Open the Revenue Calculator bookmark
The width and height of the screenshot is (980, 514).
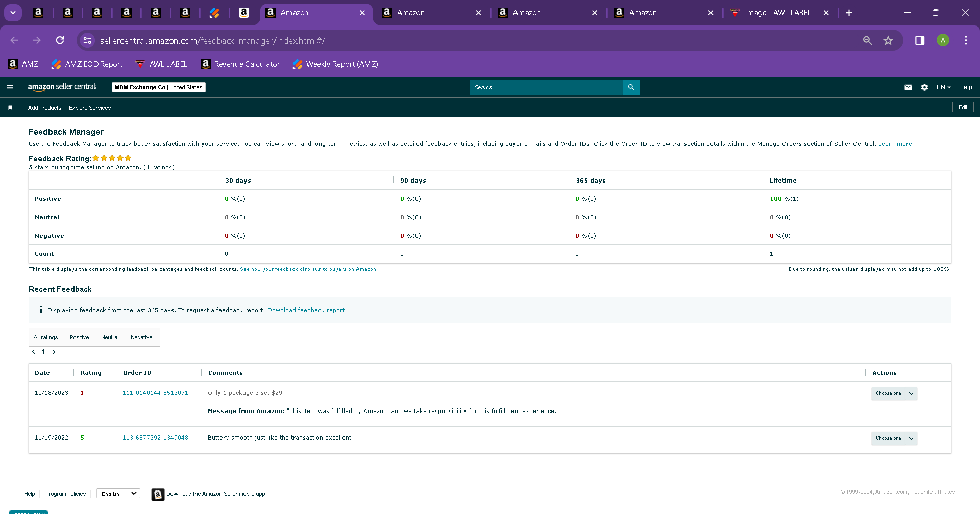(x=240, y=64)
